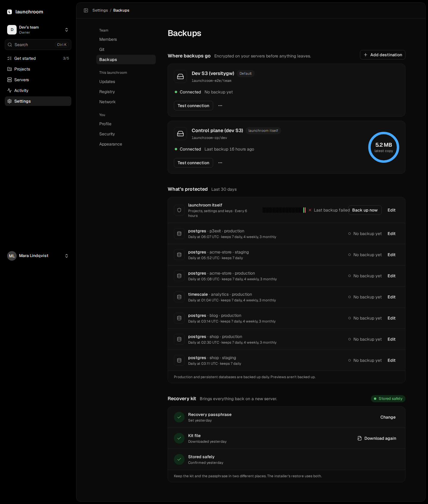Screen dimensions: 428x504
Task: Click Settings breadcrumb link
Action: pos(100,10)
